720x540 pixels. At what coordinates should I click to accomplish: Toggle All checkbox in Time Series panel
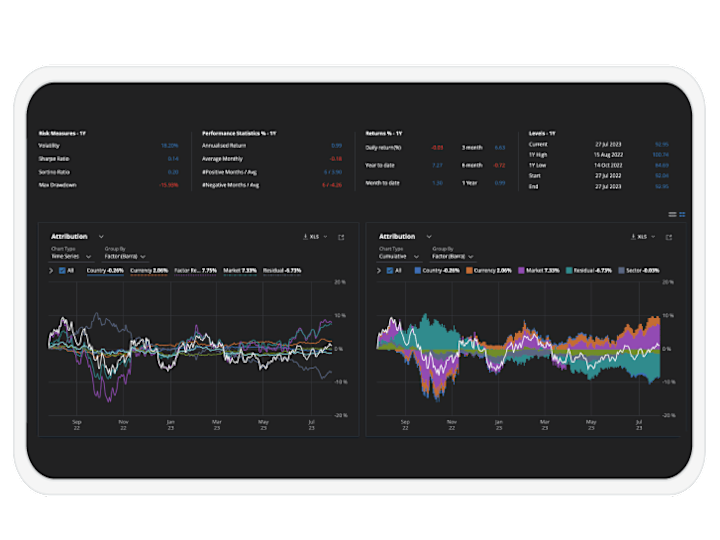pos(62,271)
